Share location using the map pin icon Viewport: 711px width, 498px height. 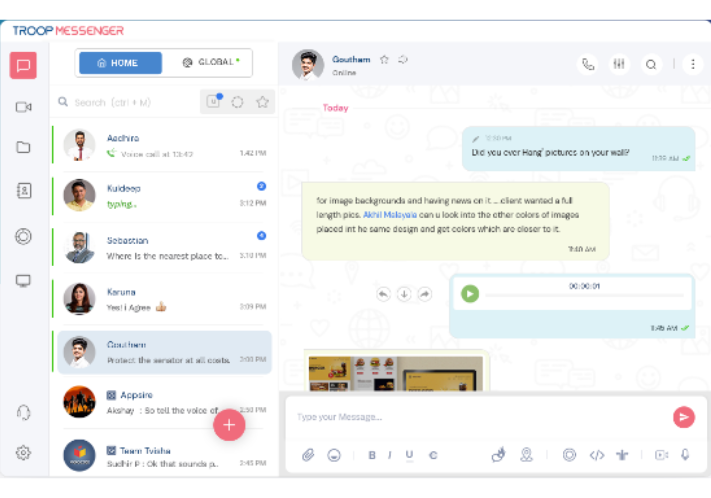(526, 455)
